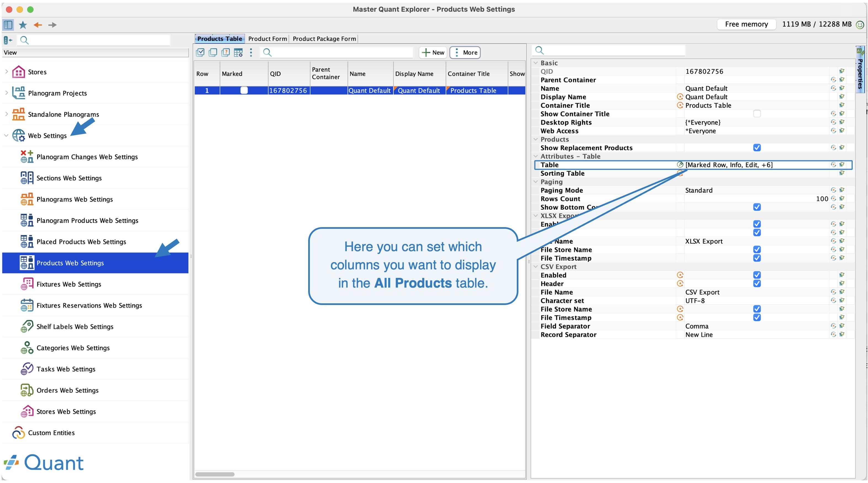Expand Standalone Planograms node
The image size is (868, 483).
pyautogui.click(x=6, y=114)
